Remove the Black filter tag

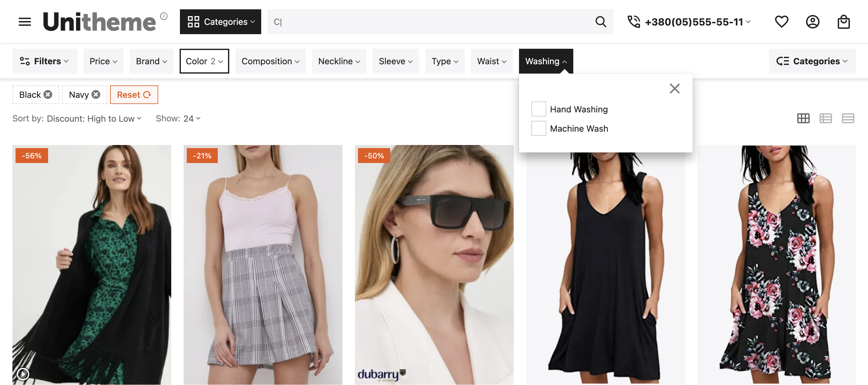coord(48,94)
